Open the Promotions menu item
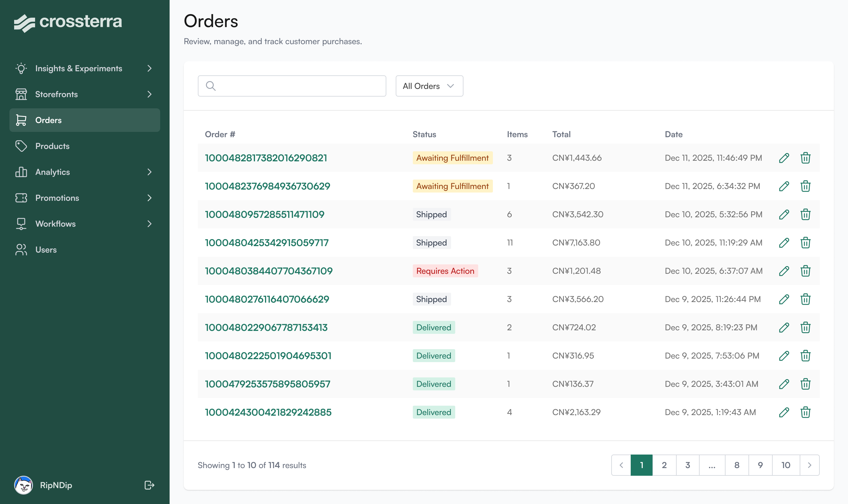This screenshot has height=504, width=848. (x=57, y=198)
